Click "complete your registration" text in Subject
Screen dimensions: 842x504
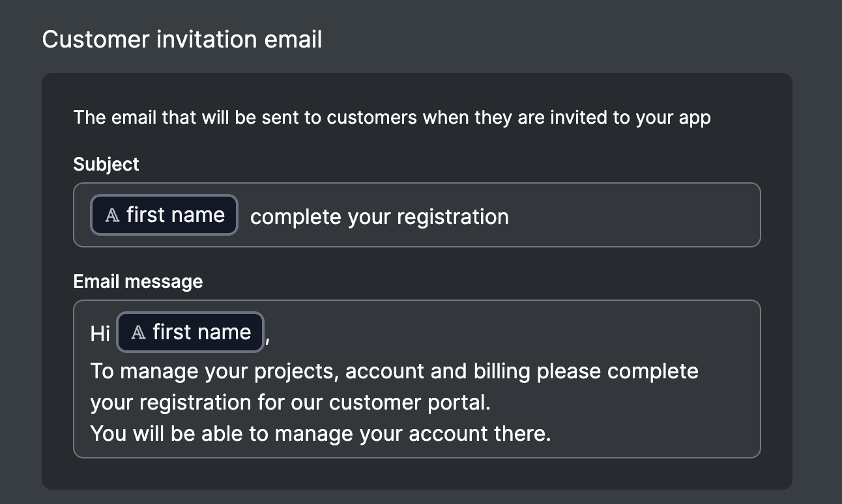point(379,217)
